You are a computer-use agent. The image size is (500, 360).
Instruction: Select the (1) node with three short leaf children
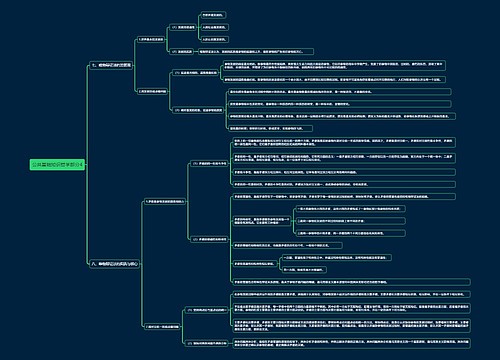[x=182, y=27]
